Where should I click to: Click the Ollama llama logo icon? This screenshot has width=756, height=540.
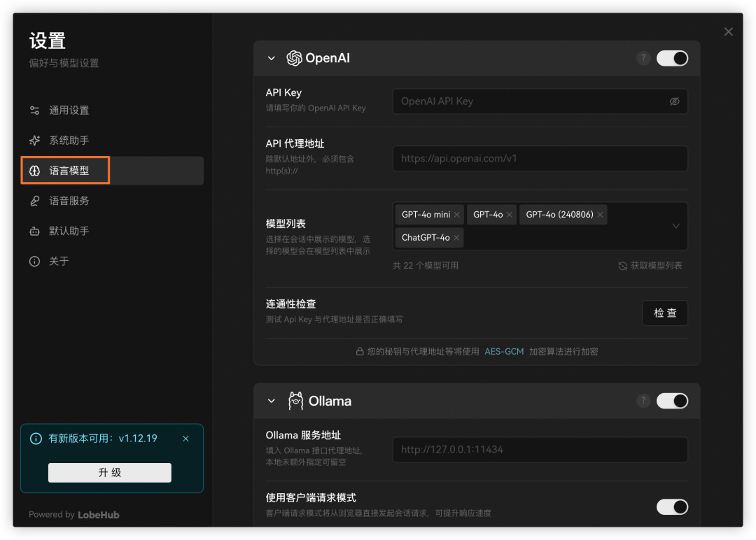[x=295, y=401]
